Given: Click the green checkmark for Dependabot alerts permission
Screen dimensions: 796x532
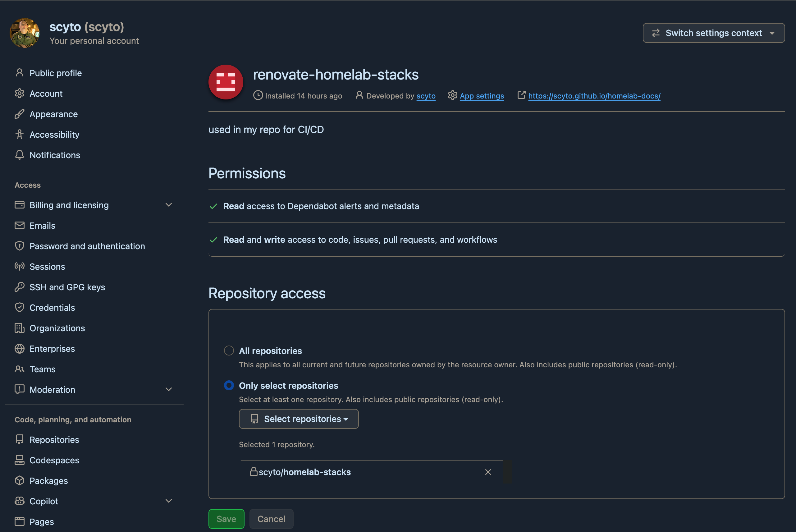Looking at the screenshot, I should click(213, 206).
